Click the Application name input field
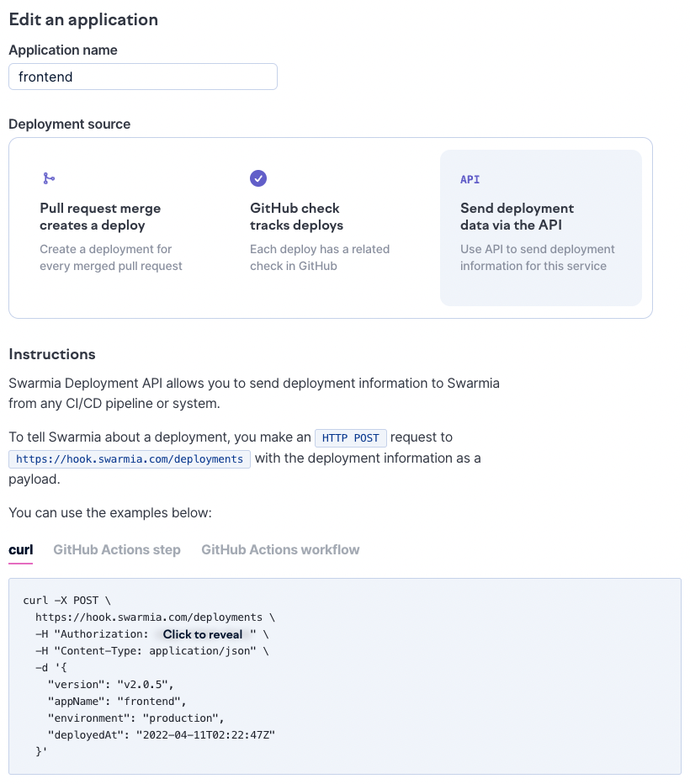690x784 pixels. 143,77
